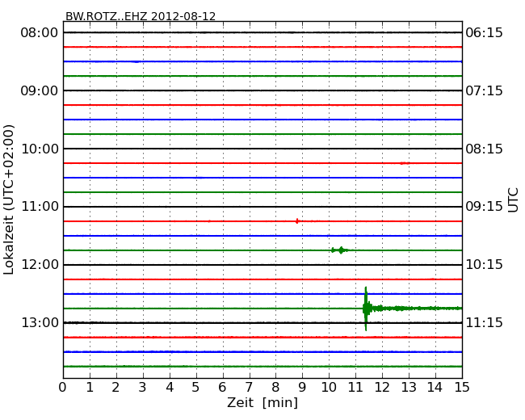
Task: Click the Zeit [min] axis label
Action: (262, 402)
